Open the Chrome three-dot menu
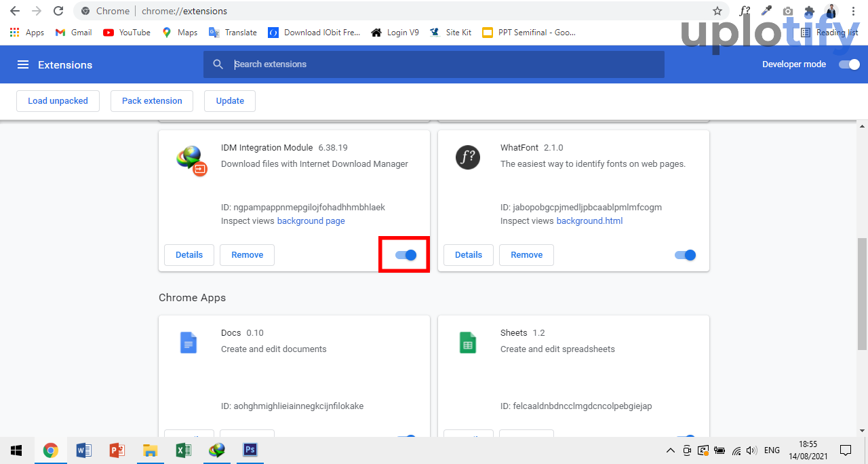Viewport: 868px width, 464px height. click(x=853, y=11)
